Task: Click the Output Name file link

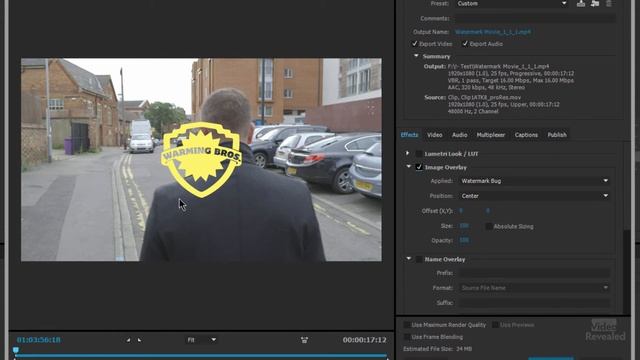Action: point(493,32)
